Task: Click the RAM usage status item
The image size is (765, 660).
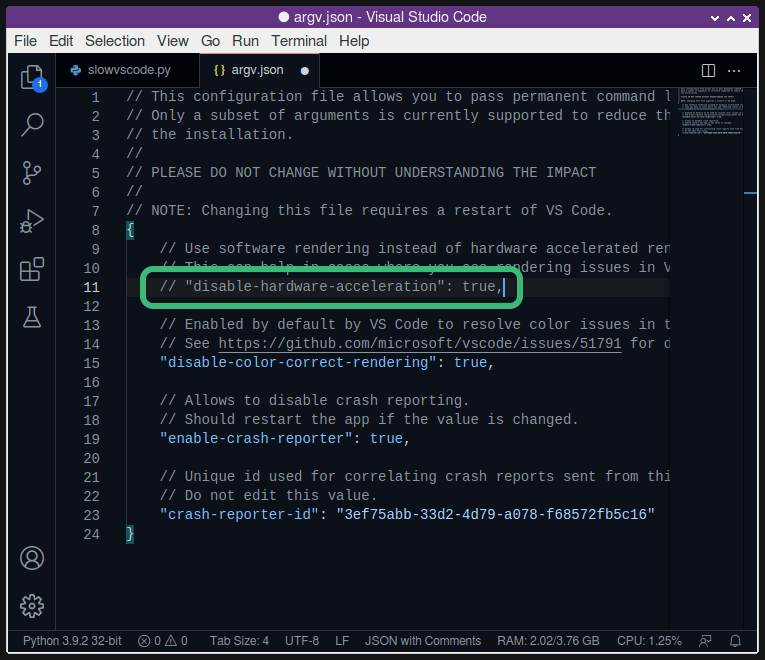Action: pyautogui.click(x=548, y=640)
